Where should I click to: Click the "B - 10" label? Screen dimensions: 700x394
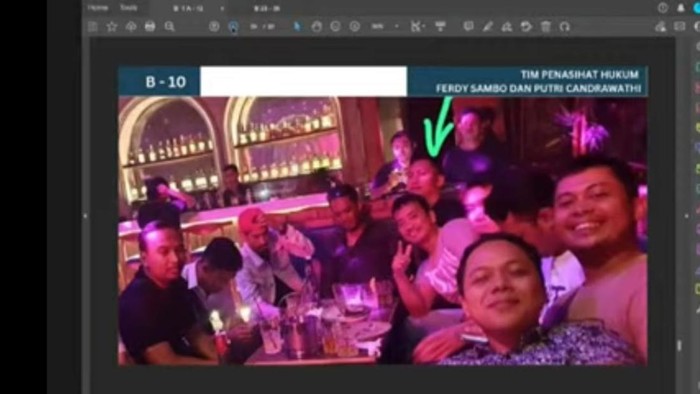click(x=166, y=82)
